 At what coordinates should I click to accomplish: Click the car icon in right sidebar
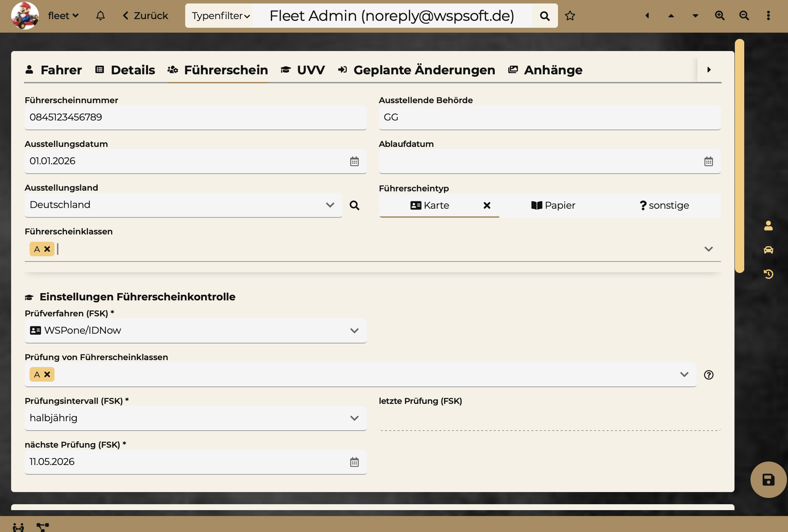pyautogui.click(x=768, y=250)
